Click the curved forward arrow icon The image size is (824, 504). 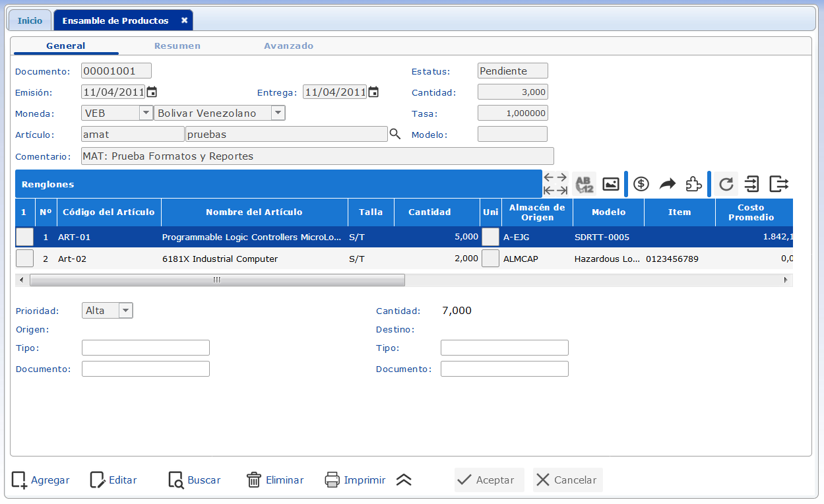pos(668,184)
